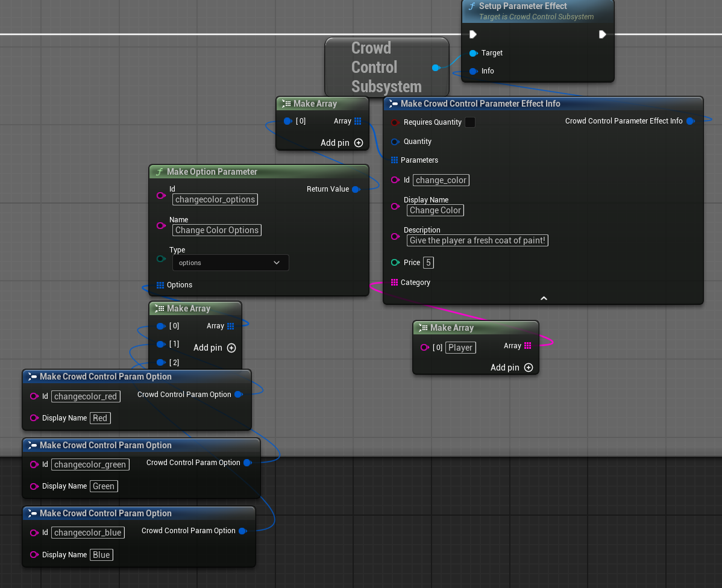Click the Add pin plus icon on top Make Array

point(359,143)
